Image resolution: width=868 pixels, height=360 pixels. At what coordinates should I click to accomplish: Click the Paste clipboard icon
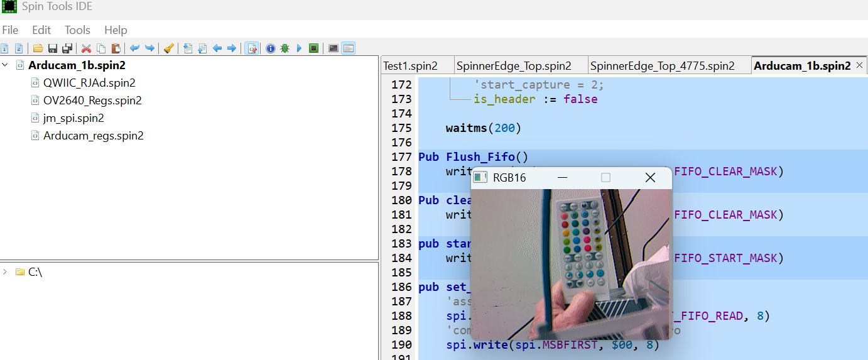point(116,48)
